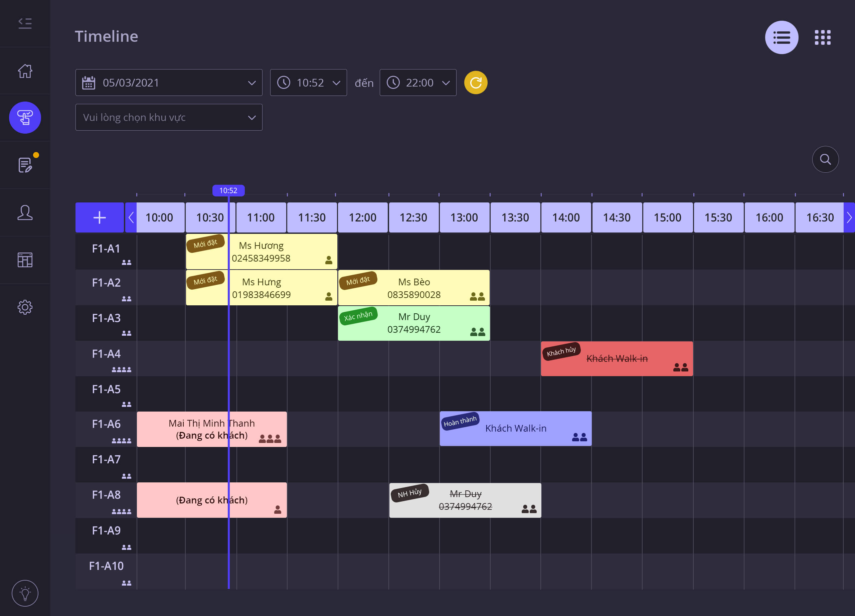This screenshot has height=616, width=855.
Task: Open the table layout sidebar icon
Action: [25, 260]
